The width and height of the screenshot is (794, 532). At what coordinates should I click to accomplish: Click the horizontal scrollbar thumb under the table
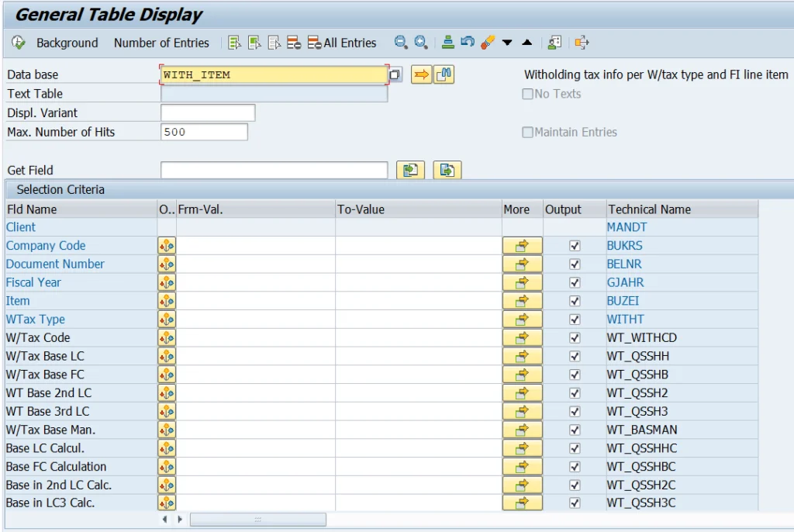pos(257,520)
